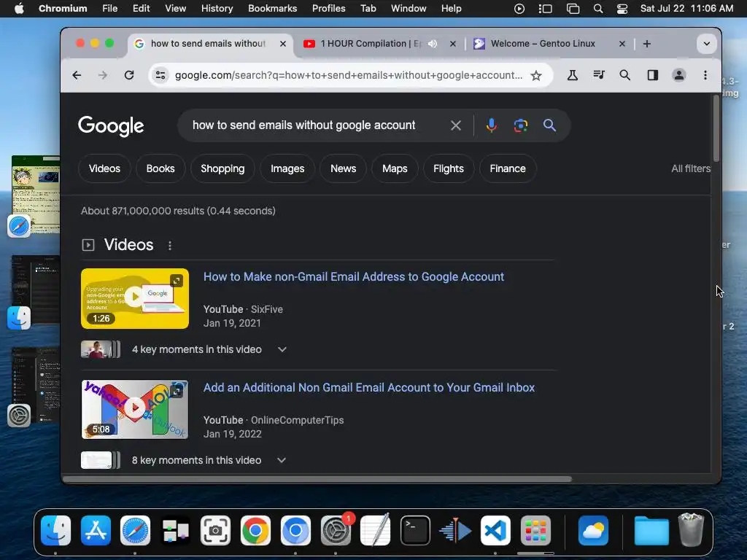The image size is (747, 560).
Task: Open search by image Lens icon
Action: pyautogui.click(x=520, y=125)
